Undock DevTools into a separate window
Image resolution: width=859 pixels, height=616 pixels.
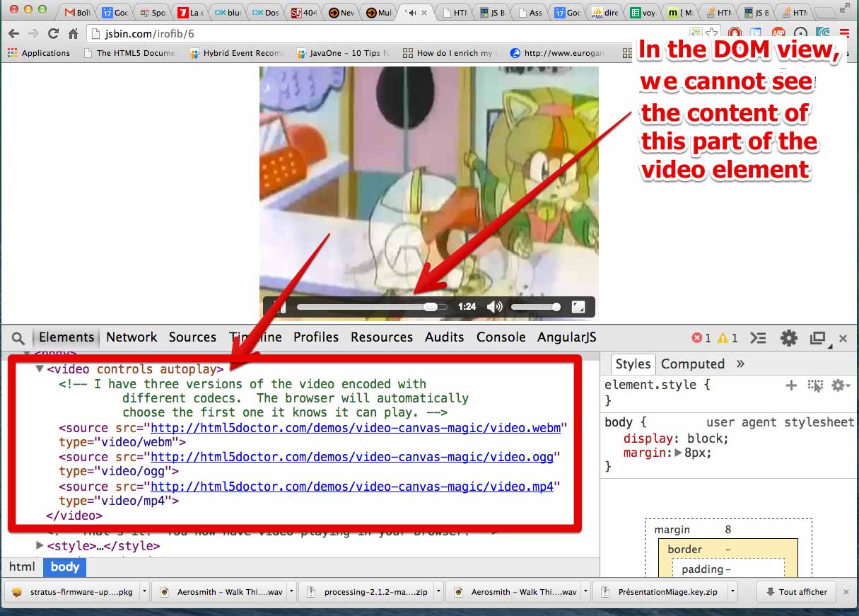click(817, 337)
